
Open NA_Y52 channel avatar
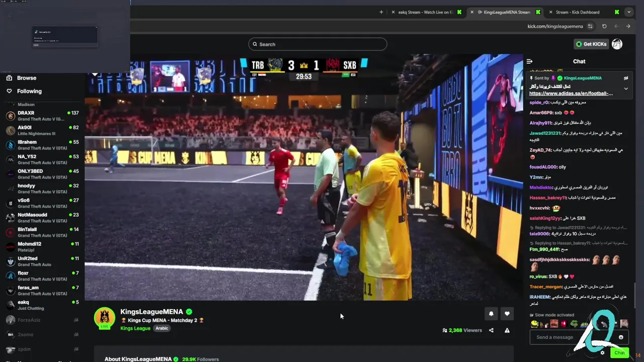(10, 160)
